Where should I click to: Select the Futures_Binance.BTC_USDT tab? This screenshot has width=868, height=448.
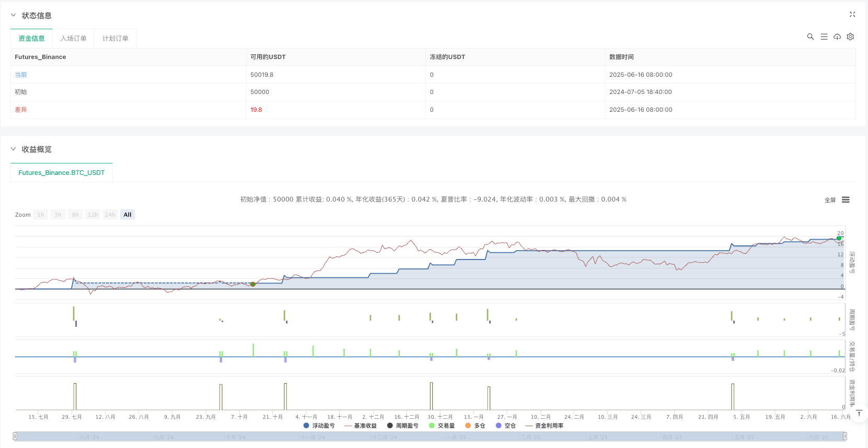point(62,173)
